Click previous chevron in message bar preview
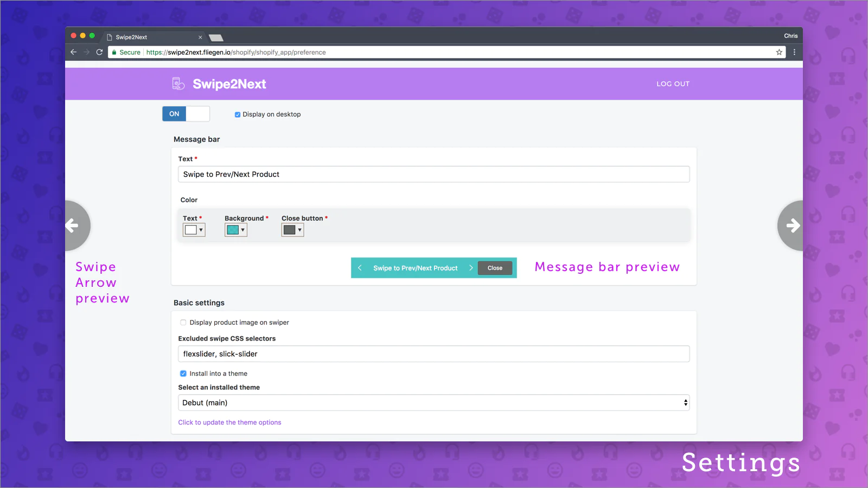This screenshot has width=868, height=488. click(x=360, y=268)
